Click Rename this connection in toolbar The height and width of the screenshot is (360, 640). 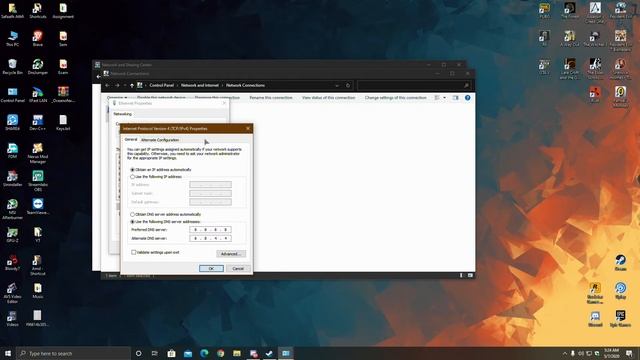(x=271, y=98)
